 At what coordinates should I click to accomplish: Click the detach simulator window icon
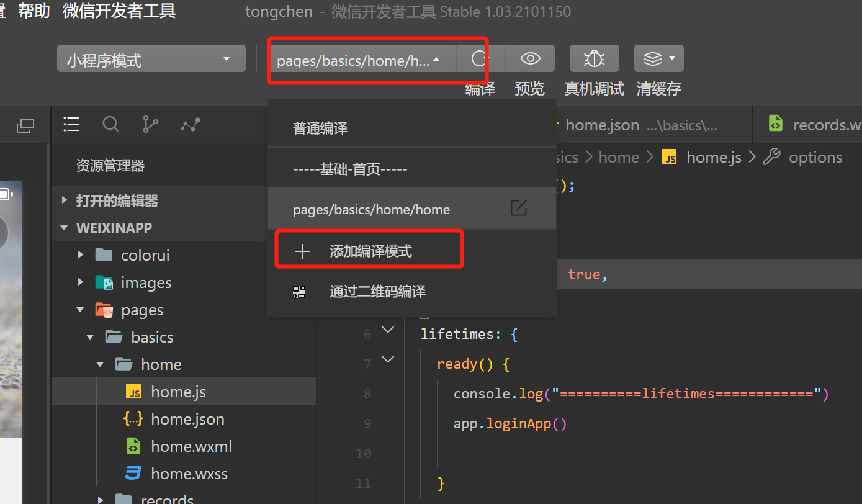point(25,126)
